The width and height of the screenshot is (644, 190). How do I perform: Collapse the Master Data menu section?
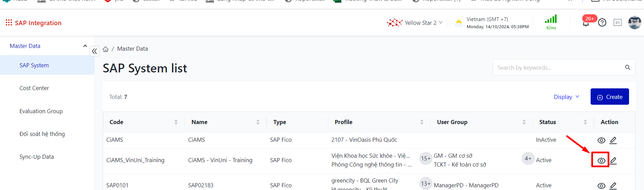pos(85,46)
